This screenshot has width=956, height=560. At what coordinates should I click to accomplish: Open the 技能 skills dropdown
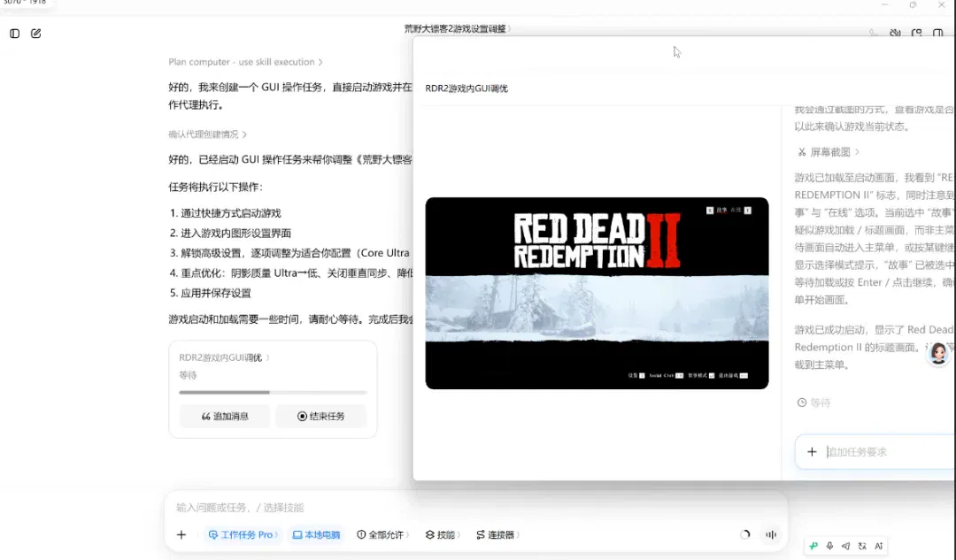coord(443,534)
